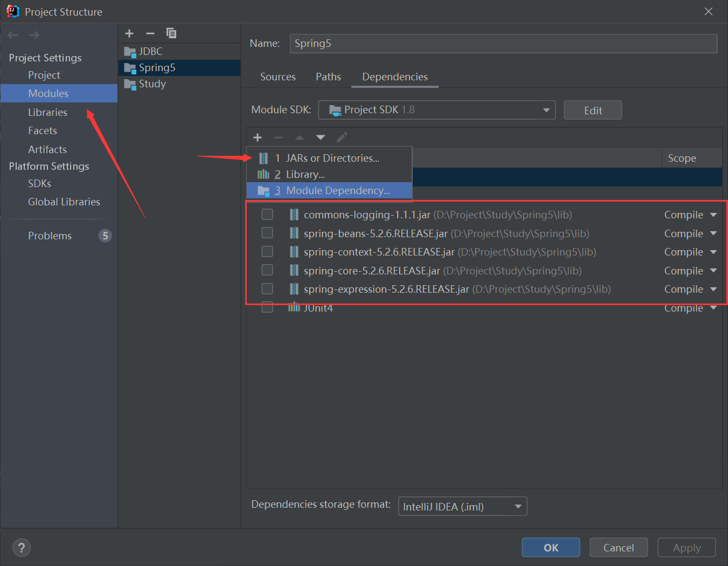Change scope of spring-beans-5.2.6.RELEASE.jar

[x=690, y=233]
